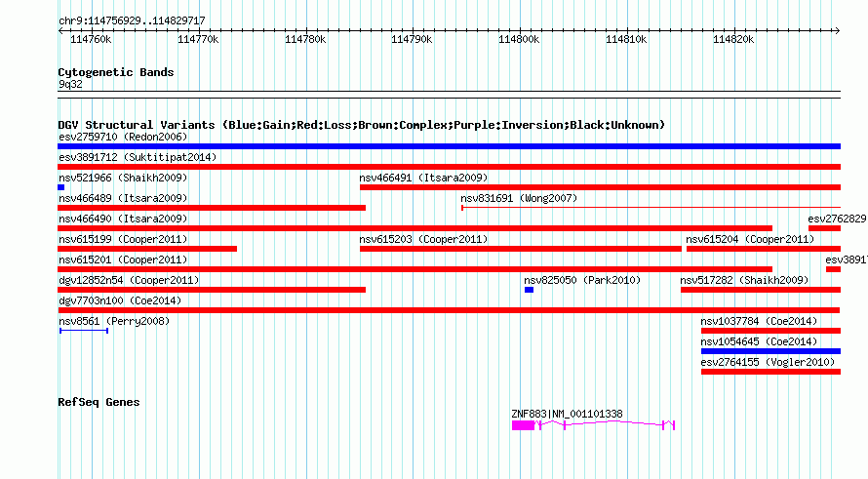This screenshot has height=479, width=868.
Task: Select the red bar under nsv615199
Action: click(x=147, y=249)
